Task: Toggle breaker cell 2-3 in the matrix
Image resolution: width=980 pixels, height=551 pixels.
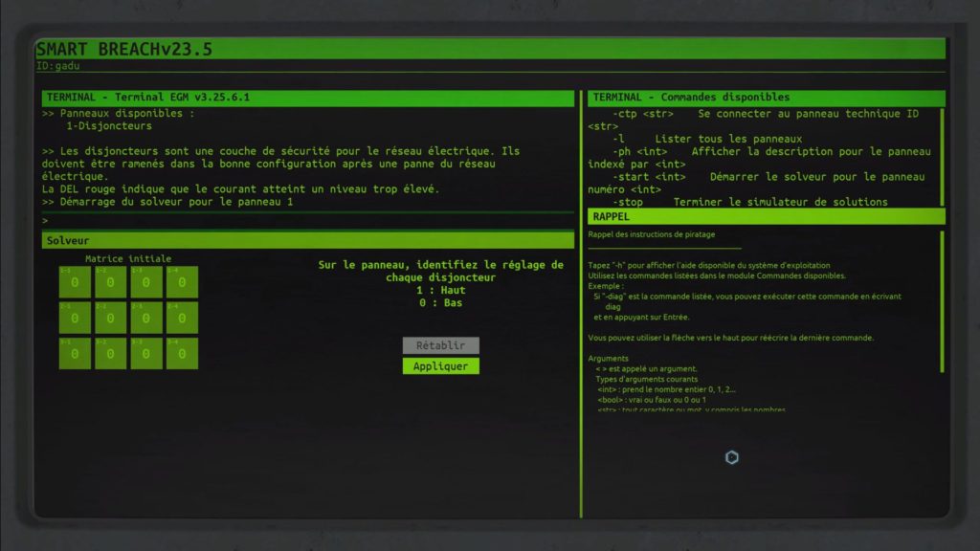Action: [x=146, y=318]
